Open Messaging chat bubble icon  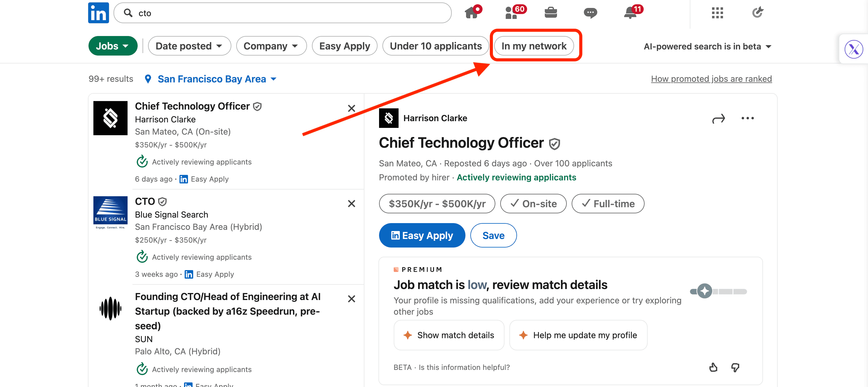(590, 13)
